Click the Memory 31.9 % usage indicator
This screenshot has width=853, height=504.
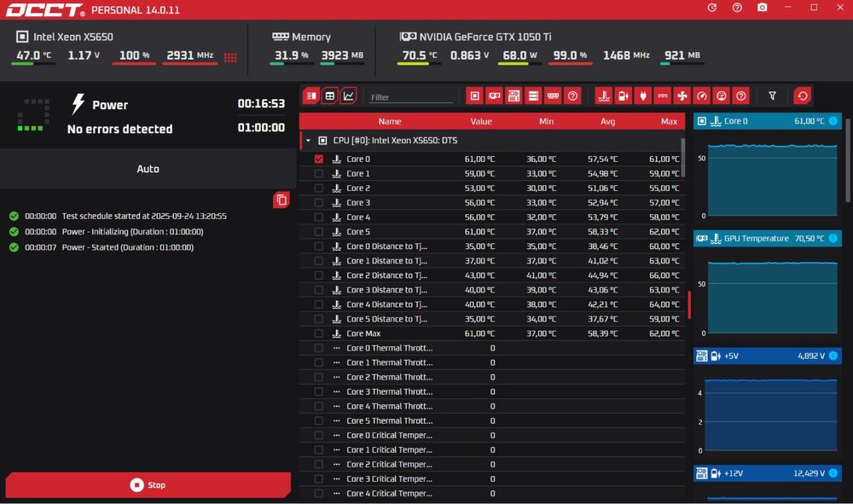291,55
